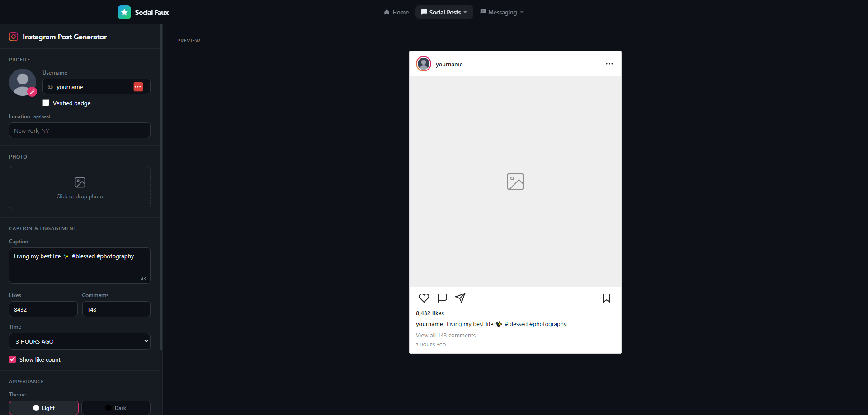Screen dimensions: 868x415
Task: Click the heart like icon in the preview
Action: tap(424, 298)
